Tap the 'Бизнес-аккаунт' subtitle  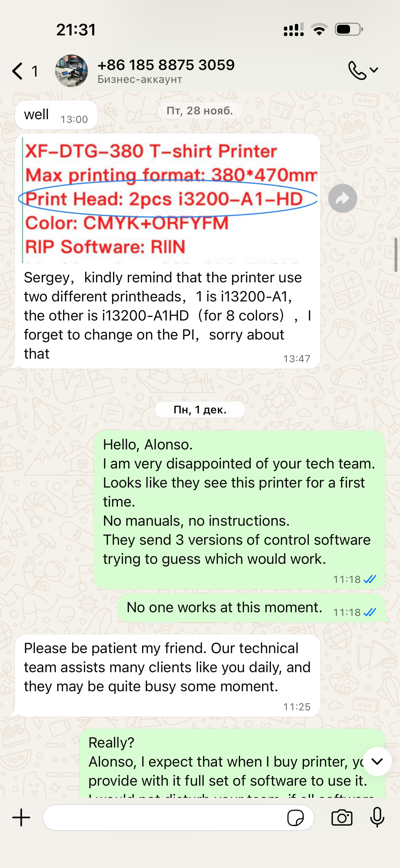140,80
